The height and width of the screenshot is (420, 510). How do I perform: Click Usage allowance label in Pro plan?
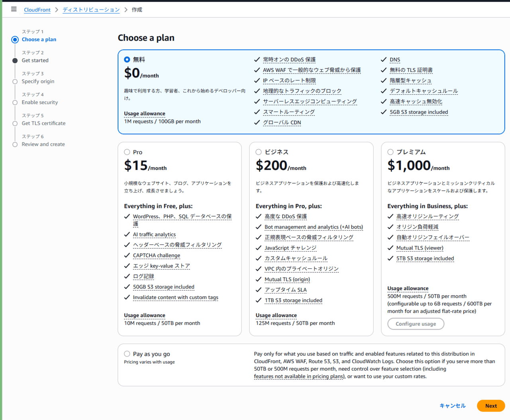145,316
